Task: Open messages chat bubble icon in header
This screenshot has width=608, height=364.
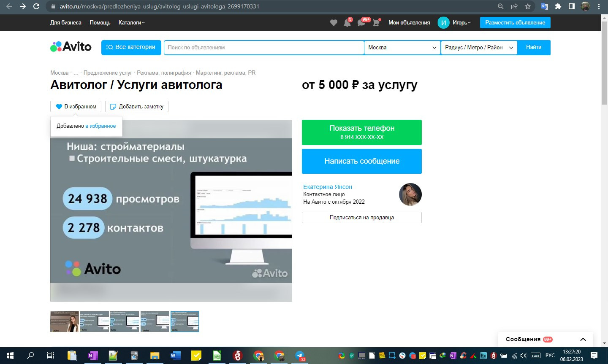Action: click(361, 23)
